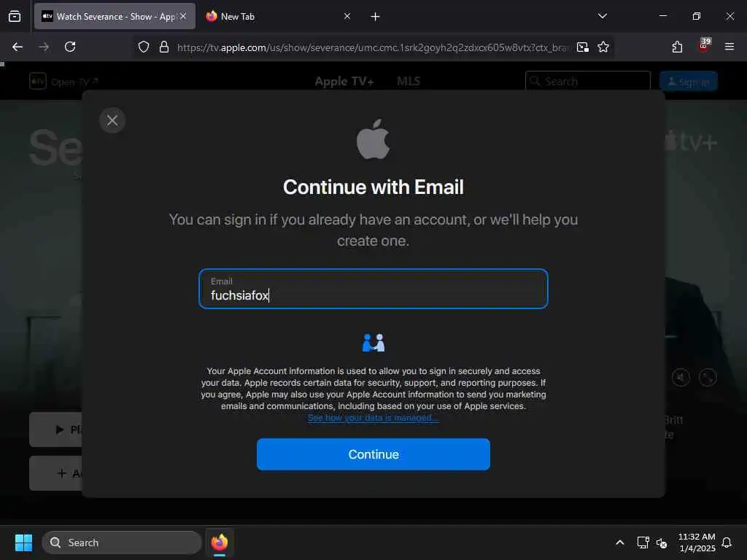The width and height of the screenshot is (747, 560).
Task: Bookmark this page with the star icon
Action: coord(603,47)
